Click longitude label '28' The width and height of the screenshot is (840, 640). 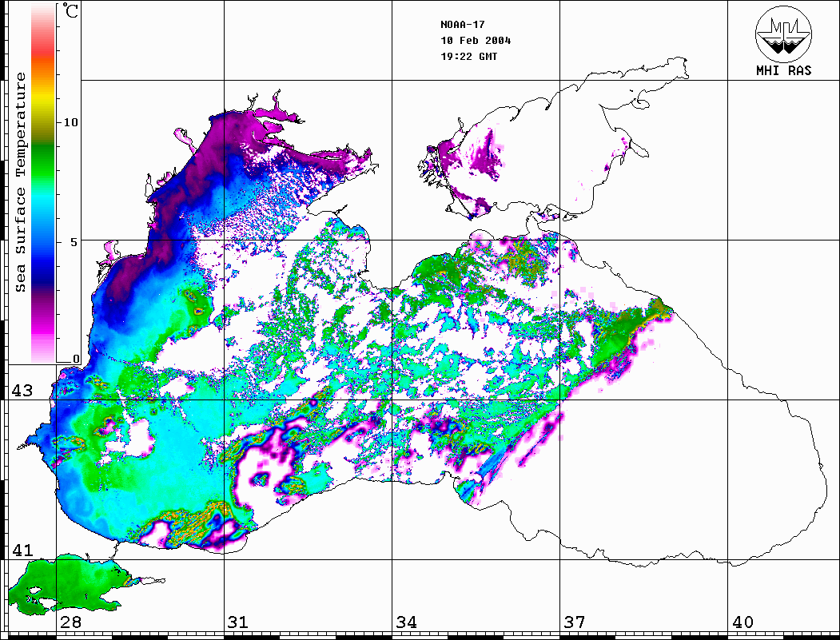pos(70,622)
